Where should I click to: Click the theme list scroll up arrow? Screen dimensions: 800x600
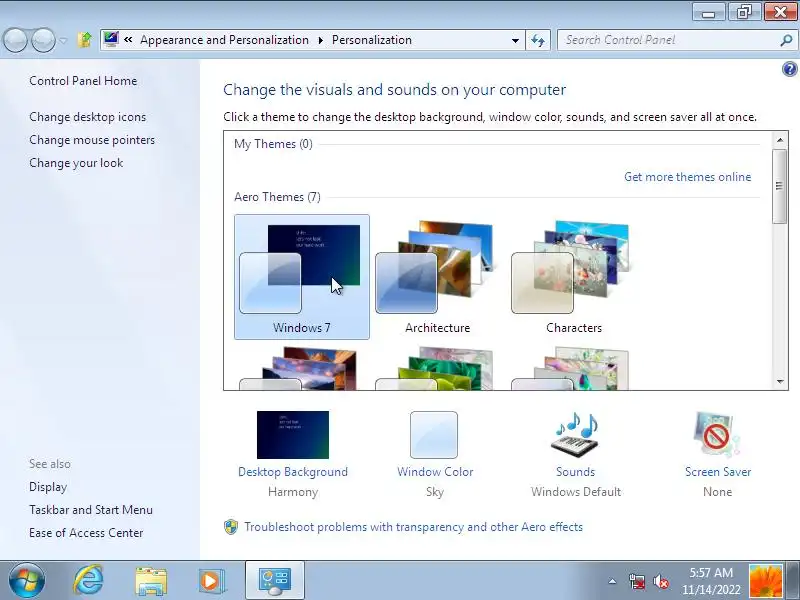coord(780,139)
